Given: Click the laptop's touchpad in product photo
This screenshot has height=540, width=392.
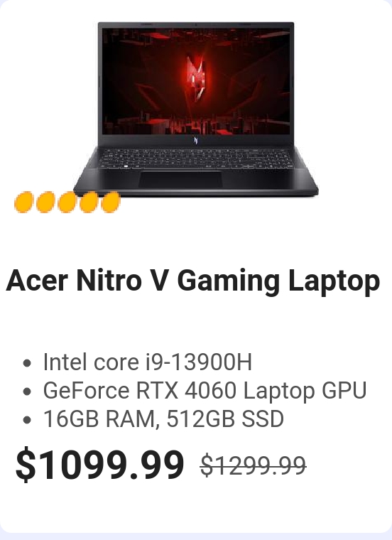Looking at the screenshot, I should pos(180,180).
